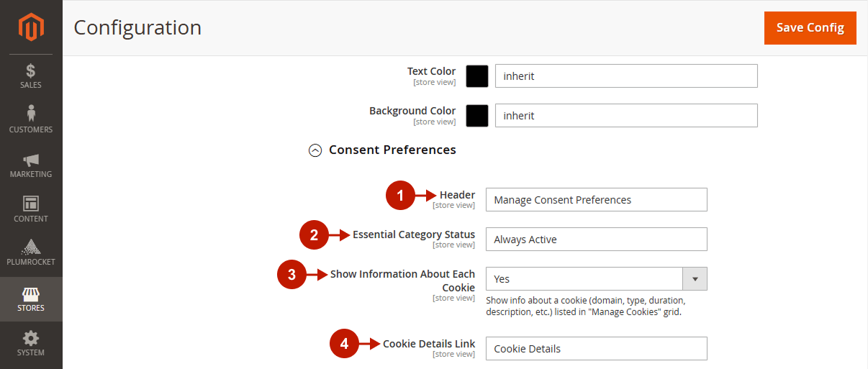Click the Header input field
Screen dimensions: 868x369
point(596,200)
